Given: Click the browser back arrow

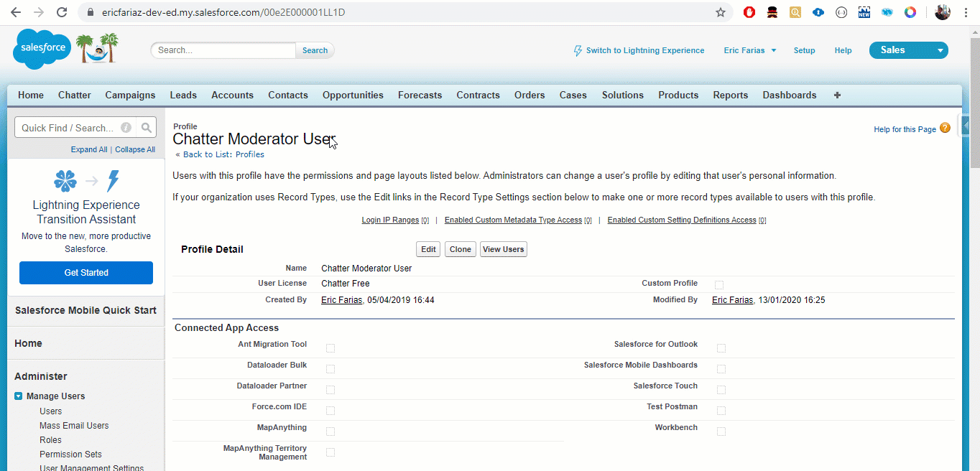Looking at the screenshot, I should 15,12.
